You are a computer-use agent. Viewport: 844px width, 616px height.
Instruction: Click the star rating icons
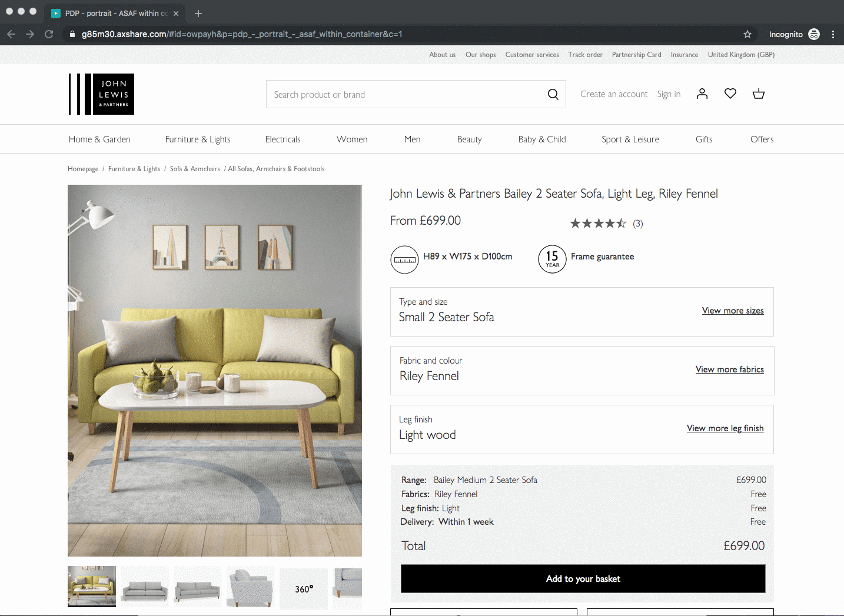pos(598,224)
